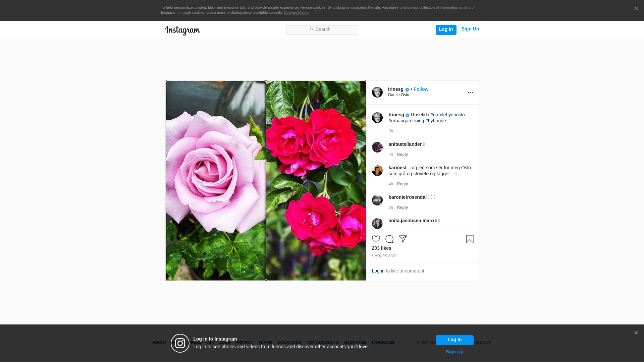The image size is (644, 362).
Task: Open the #urbangardening hashtag
Action: [x=406, y=121]
